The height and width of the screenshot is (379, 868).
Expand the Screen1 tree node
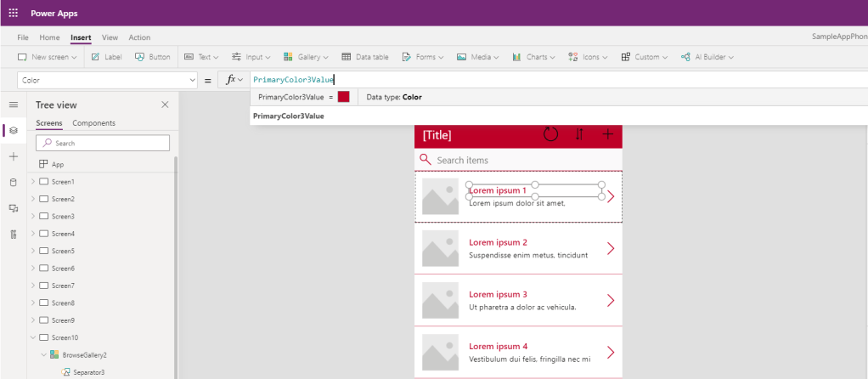[x=33, y=182]
